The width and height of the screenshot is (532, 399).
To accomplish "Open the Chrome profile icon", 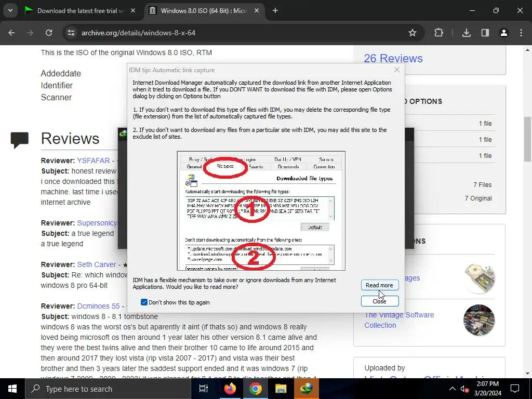I will coord(504,33).
